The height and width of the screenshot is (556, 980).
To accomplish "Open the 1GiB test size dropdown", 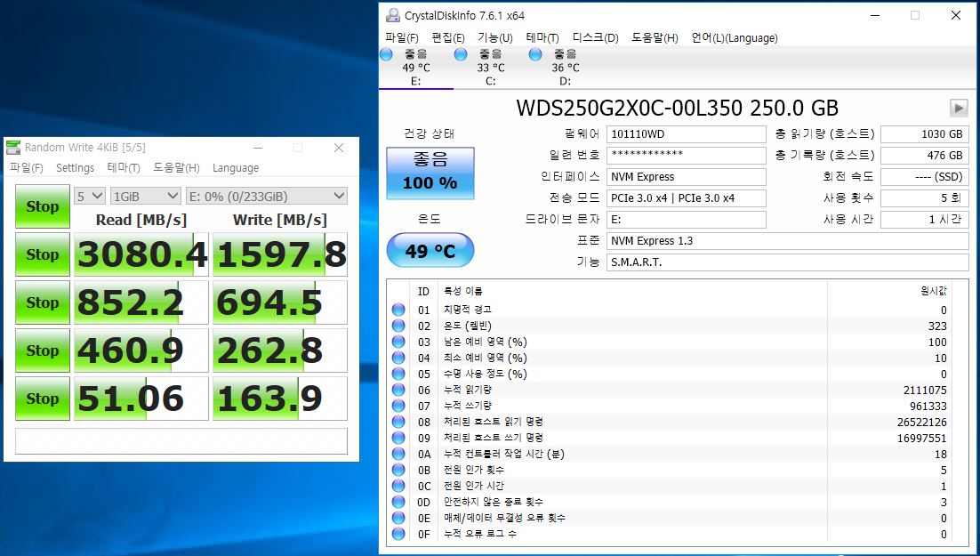I will coord(146,196).
